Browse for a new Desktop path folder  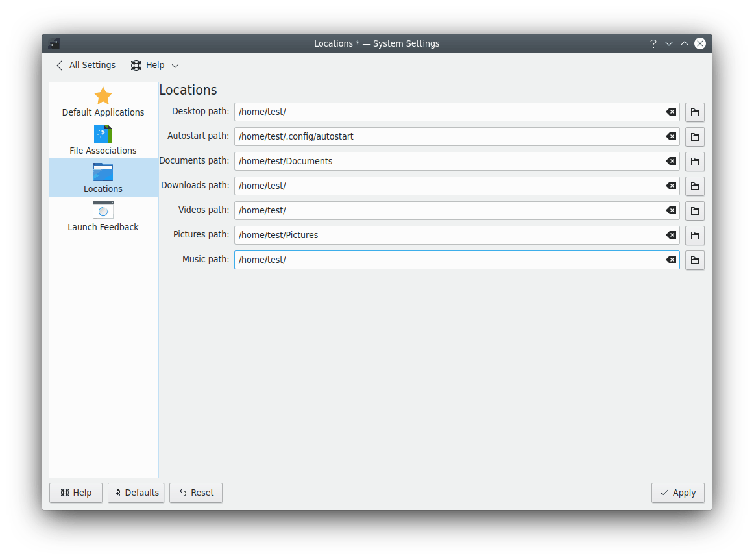coord(694,112)
